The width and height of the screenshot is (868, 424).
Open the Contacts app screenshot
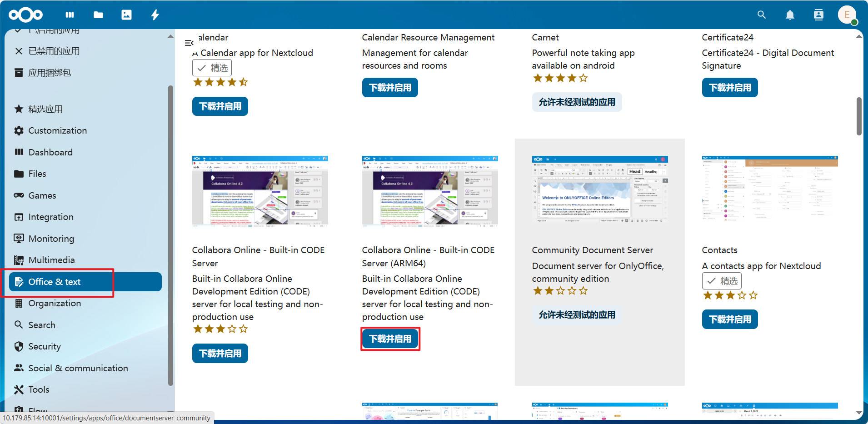click(x=770, y=189)
